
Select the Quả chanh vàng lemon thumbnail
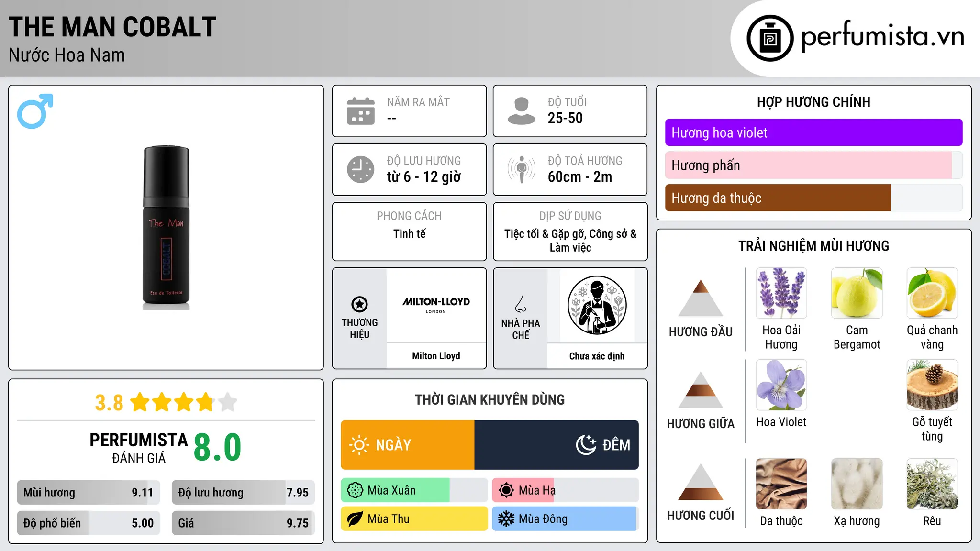click(932, 293)
